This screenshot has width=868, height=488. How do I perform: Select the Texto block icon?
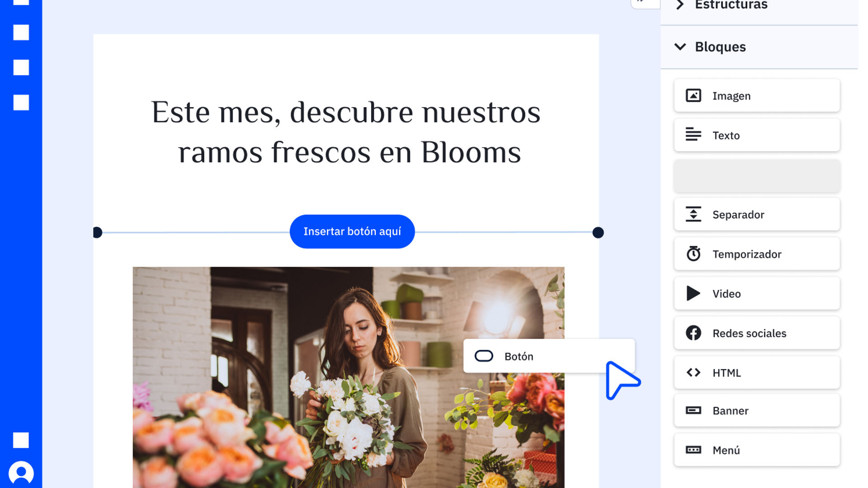pos(693,135)
